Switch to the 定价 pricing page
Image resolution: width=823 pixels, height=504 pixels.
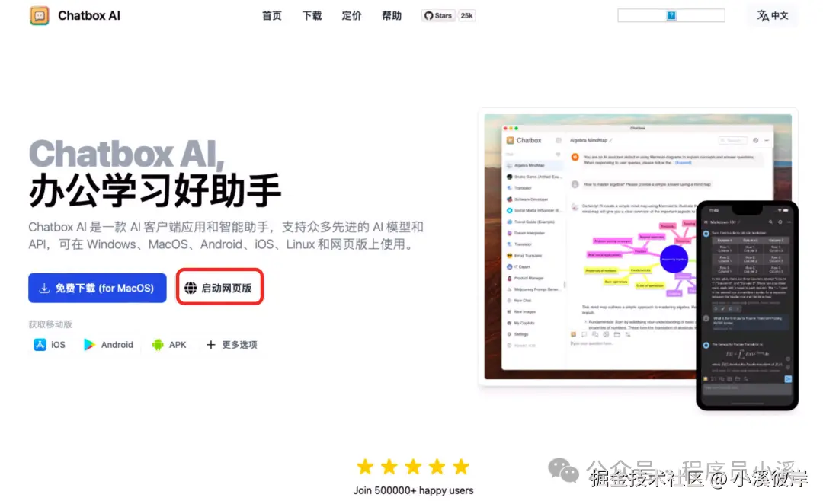tap(351, 15)
